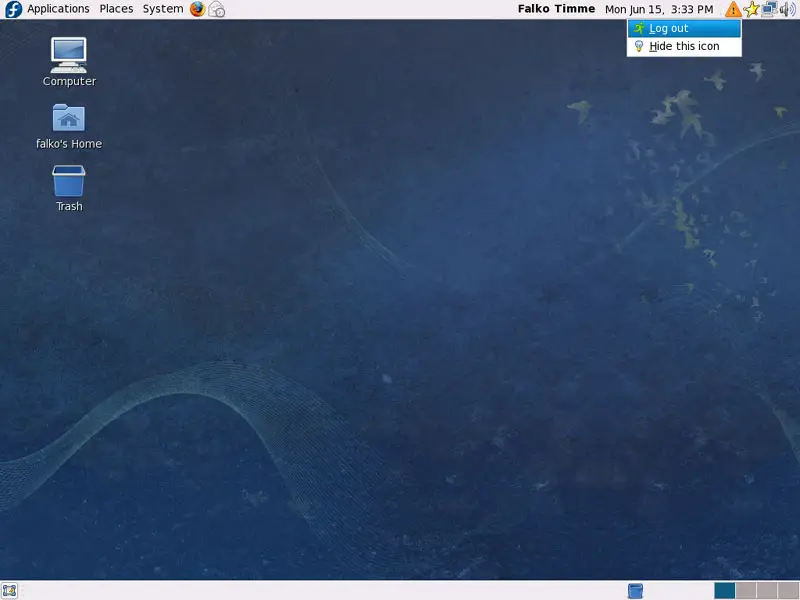Image resolution: width=800 pixels, height=600 pixels.
Task: Select Hide this icon menu entry
Action: click(x=684, y=46)
